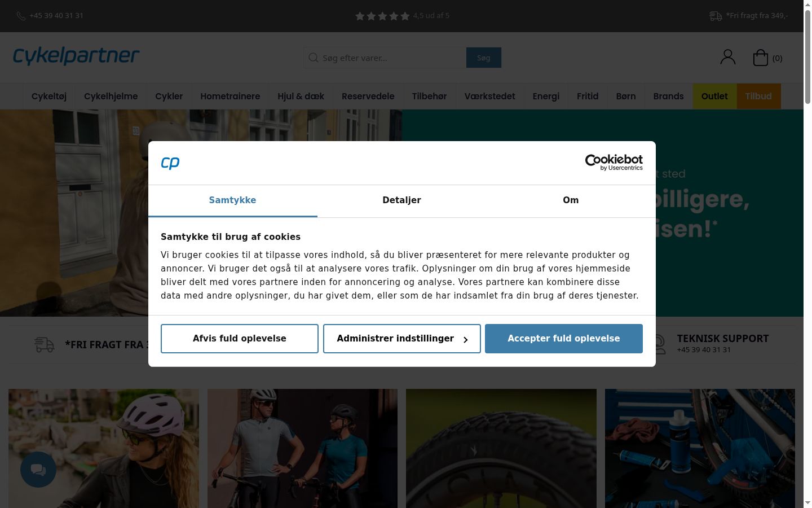Decline cookies with Afvis fuld oplevelse
This screenshot has width=812, height=508.
click(240, 339)
